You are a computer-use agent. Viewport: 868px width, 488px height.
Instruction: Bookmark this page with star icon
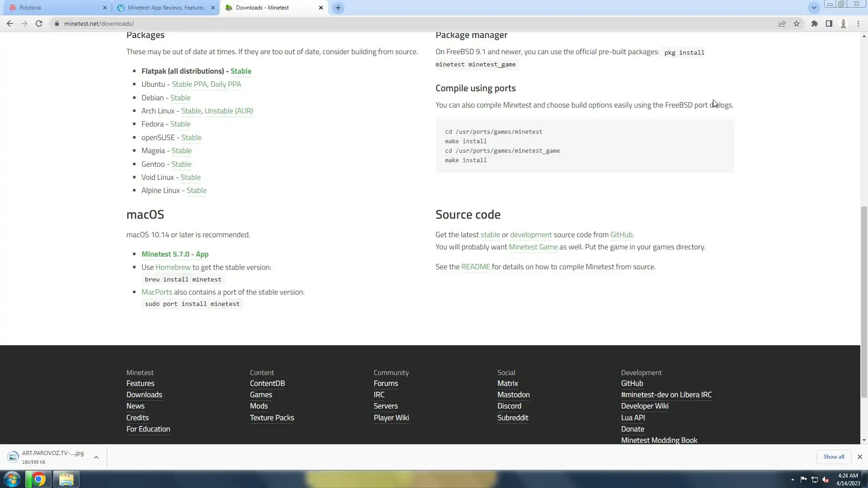(797, 23)
